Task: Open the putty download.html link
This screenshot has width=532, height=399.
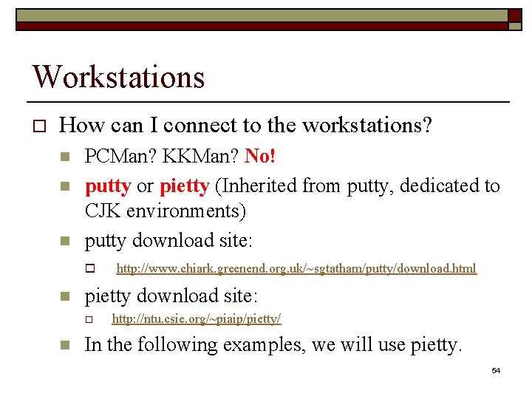Action: pyautogui.click(x=296, y=269)
